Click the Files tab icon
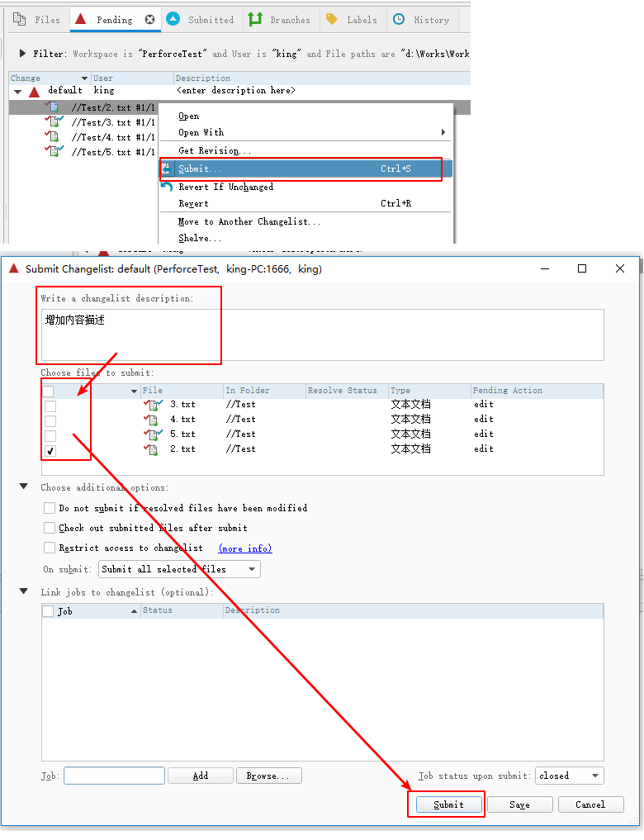 point(19,19)
